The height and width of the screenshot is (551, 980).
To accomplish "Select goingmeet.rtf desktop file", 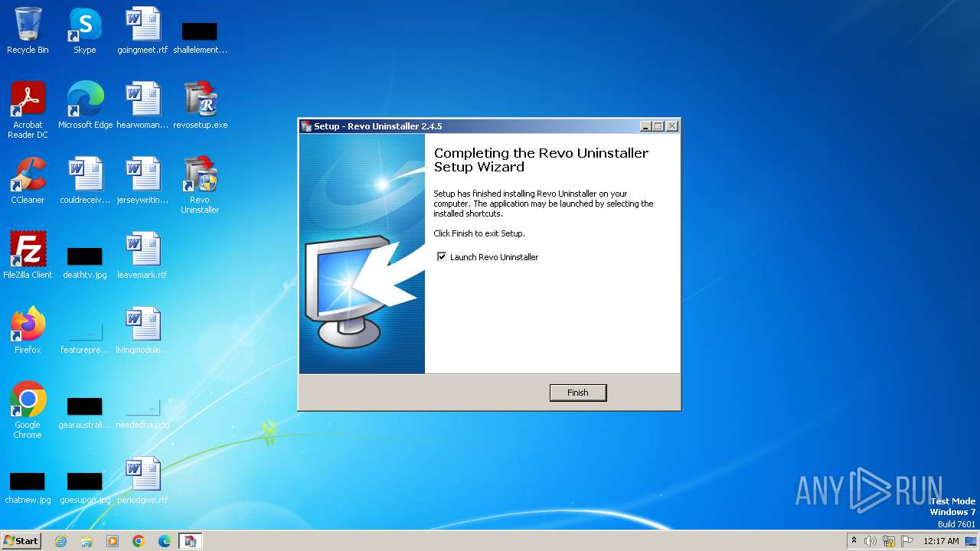I will (142, 31).
